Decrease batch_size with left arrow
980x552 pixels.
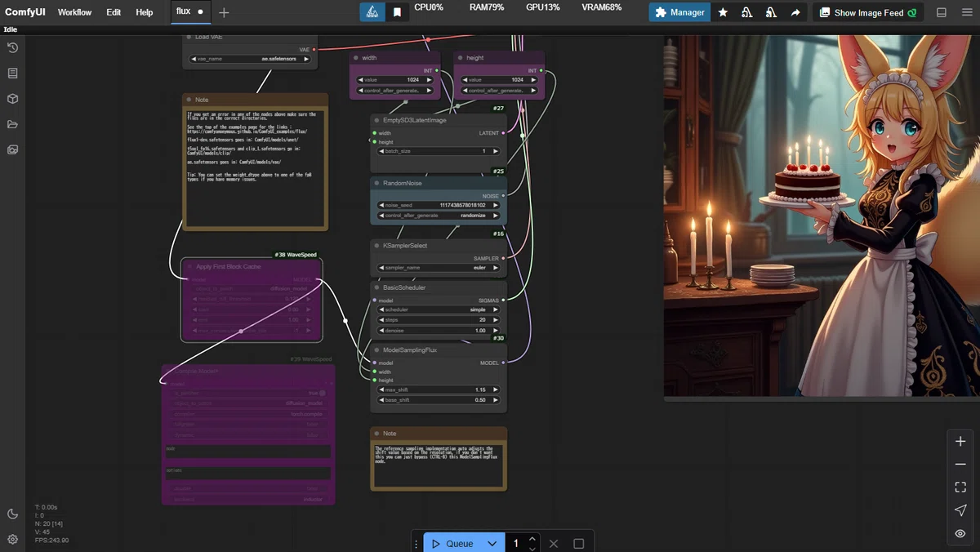click(381, 151)
